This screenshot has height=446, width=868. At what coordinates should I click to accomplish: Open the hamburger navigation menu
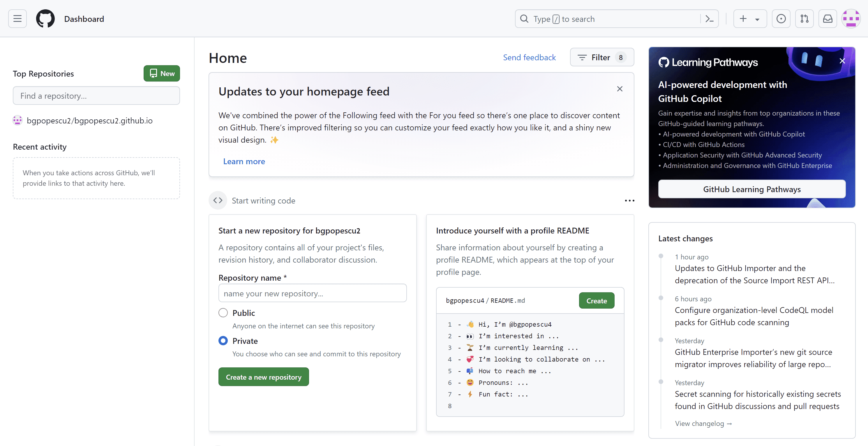pyautogui.click(x=17, y=19)
